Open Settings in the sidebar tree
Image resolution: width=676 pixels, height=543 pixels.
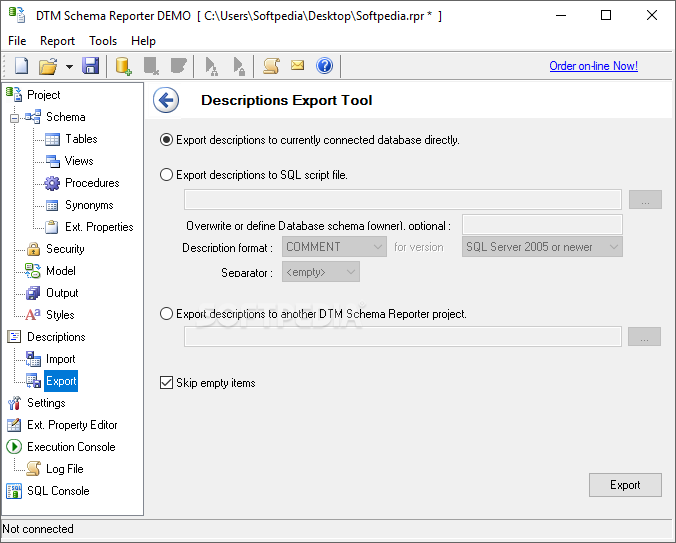click(46, 403)
